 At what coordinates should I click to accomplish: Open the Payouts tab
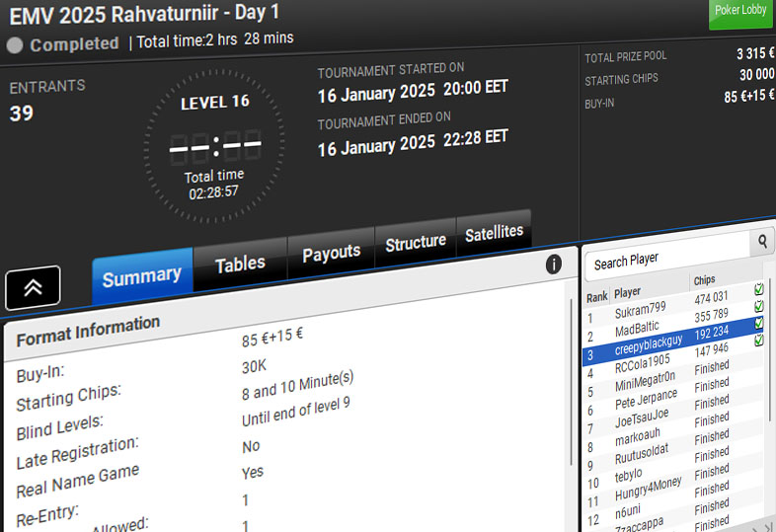click(x=331, y=252)
